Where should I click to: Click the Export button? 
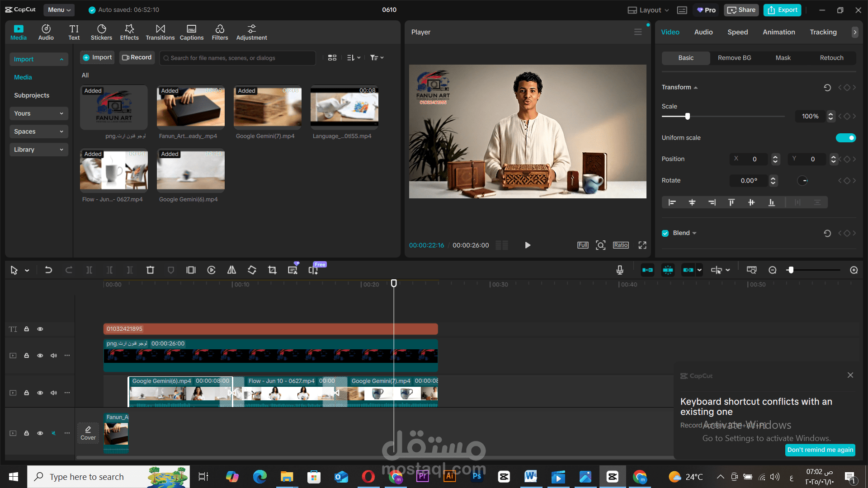coord(783,10)
